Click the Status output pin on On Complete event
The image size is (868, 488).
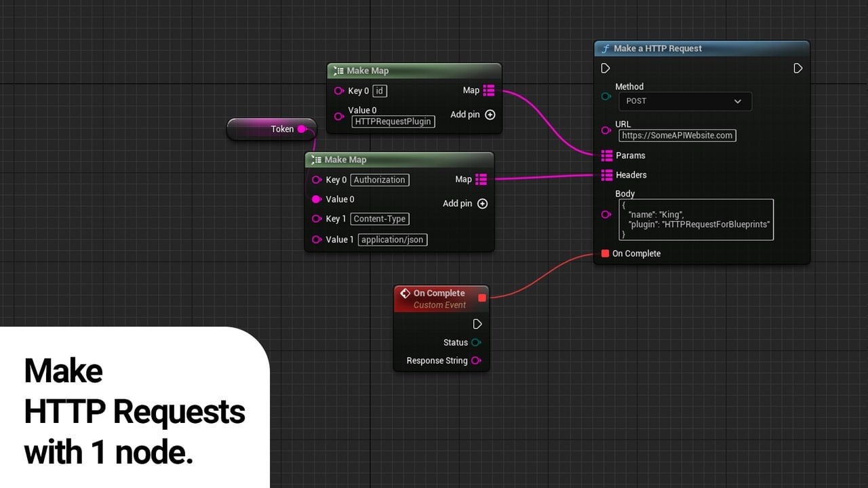click(477, 342)
